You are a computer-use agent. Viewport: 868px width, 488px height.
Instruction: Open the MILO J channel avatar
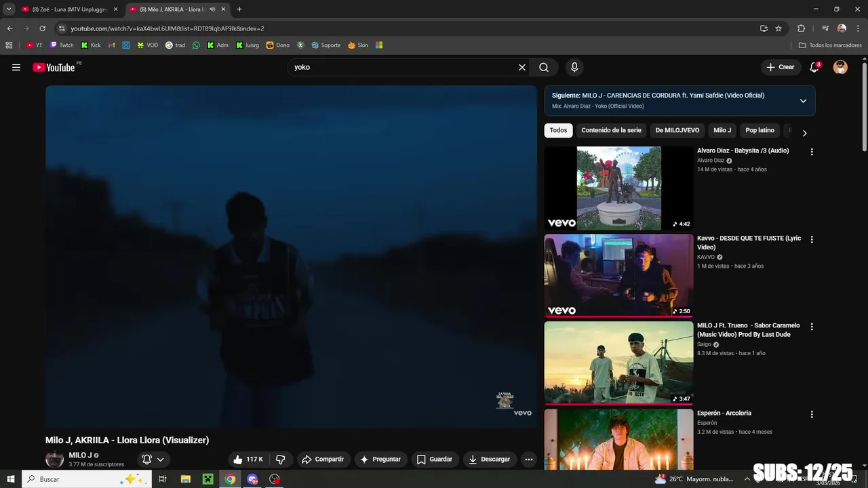click(54, 460)
